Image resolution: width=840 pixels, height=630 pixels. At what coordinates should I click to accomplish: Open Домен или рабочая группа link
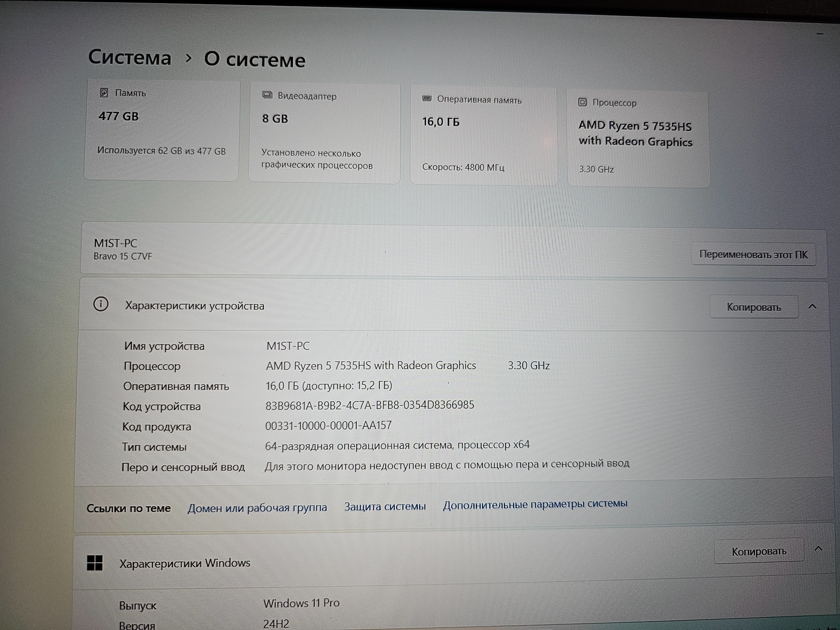pyautogui.click(x=257, y=508)
